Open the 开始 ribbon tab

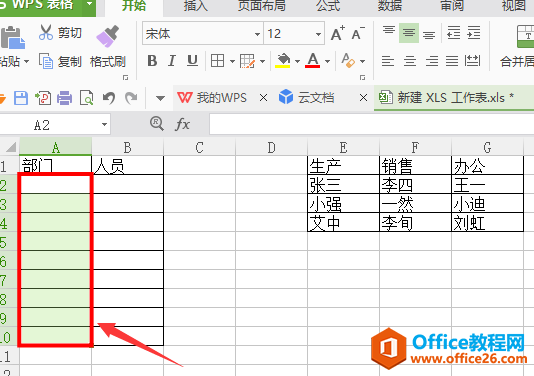[134, 6]
